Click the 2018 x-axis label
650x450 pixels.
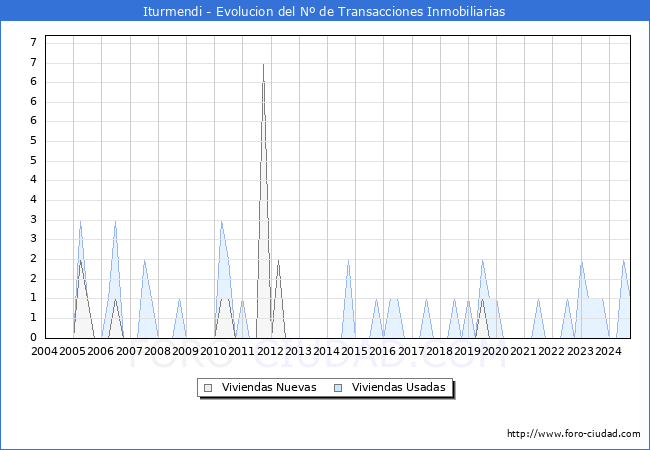[439, 351]
